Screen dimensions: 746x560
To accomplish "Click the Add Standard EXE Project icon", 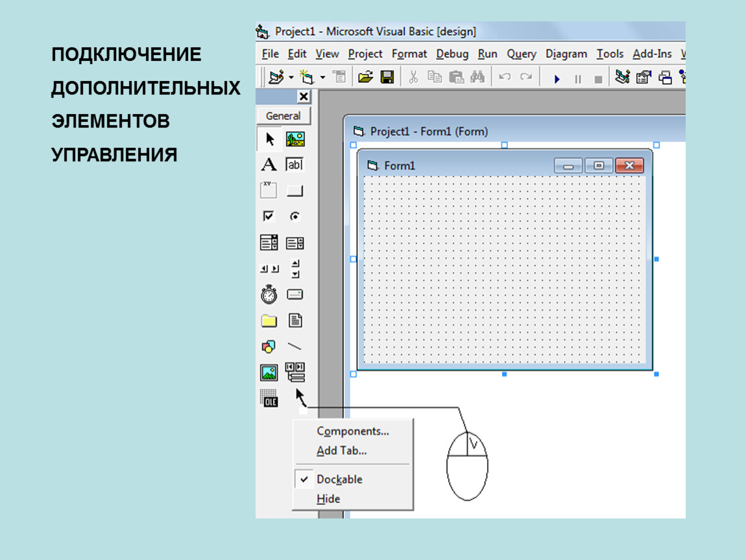I will point(276,77).
